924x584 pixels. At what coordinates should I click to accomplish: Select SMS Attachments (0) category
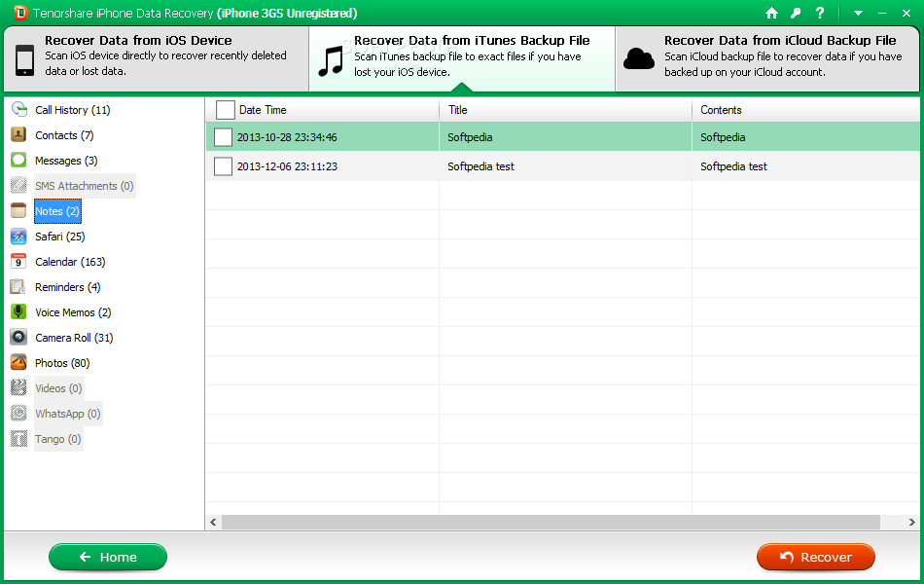[85, 186]
